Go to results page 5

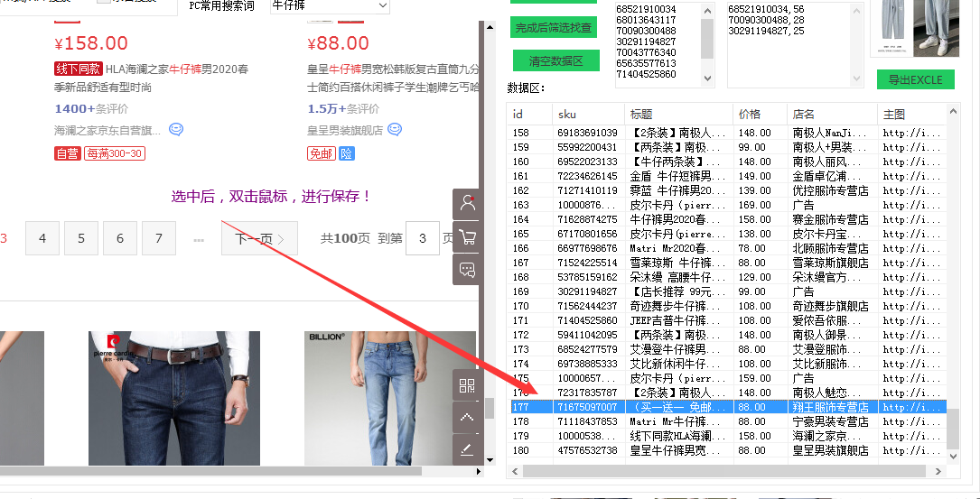click(x=81, y=238)
